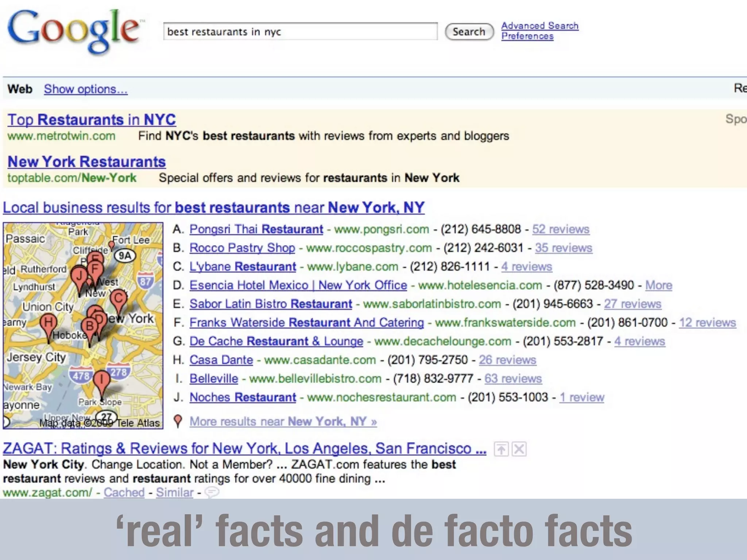747x560 pixels.
Task: Open Sabor Latin Bistro Restaurant listing
Action: coord(271,303)
